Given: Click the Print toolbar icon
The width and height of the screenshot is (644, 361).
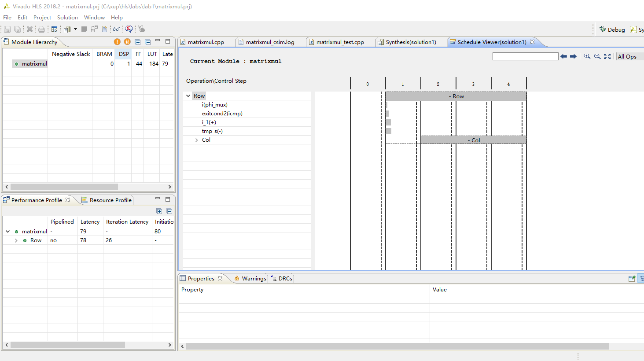Looking at the screenshot, I should (x=41, y=29).
